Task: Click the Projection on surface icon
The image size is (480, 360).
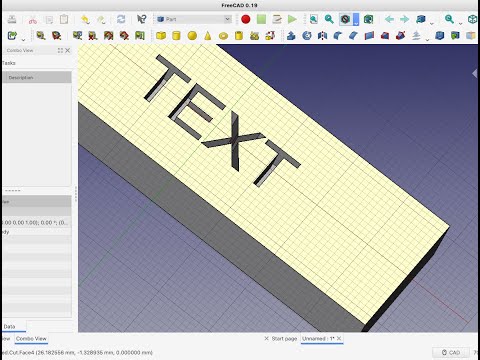Action: tap(455, 35)
